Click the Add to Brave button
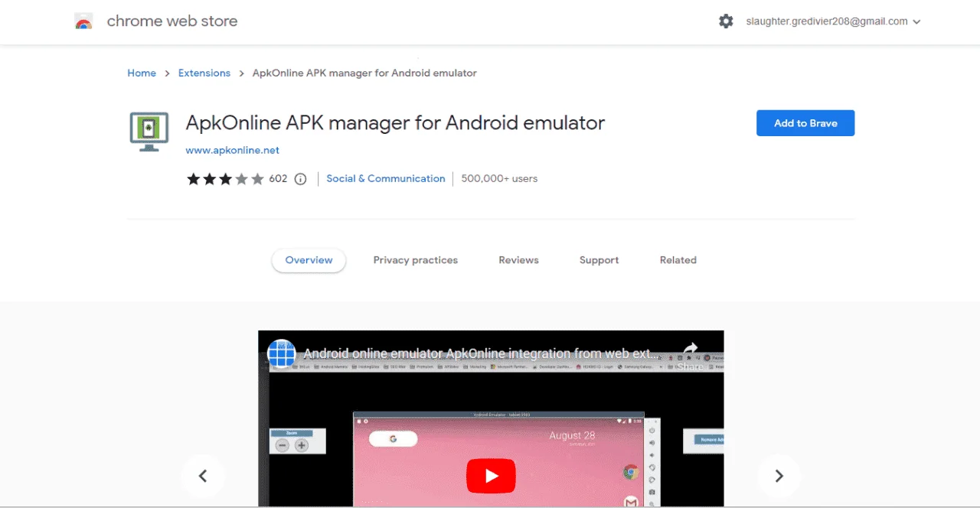Viewport: 980px width, 508px height. 805,123
